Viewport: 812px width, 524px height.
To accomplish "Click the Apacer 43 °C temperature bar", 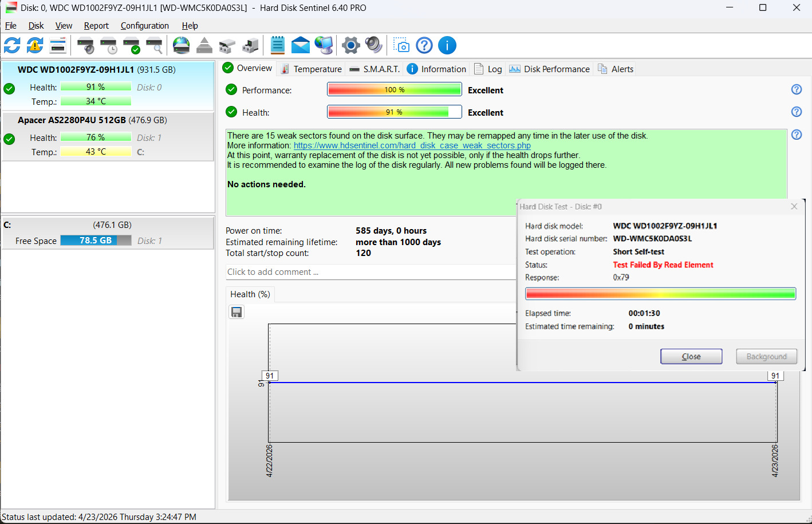I will (96, 152).
